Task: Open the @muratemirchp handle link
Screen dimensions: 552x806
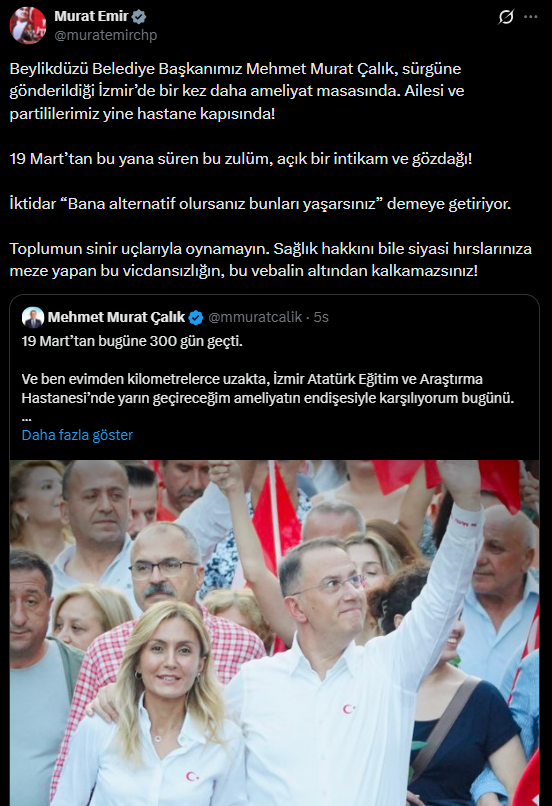Action: click(x=105, y=35)
